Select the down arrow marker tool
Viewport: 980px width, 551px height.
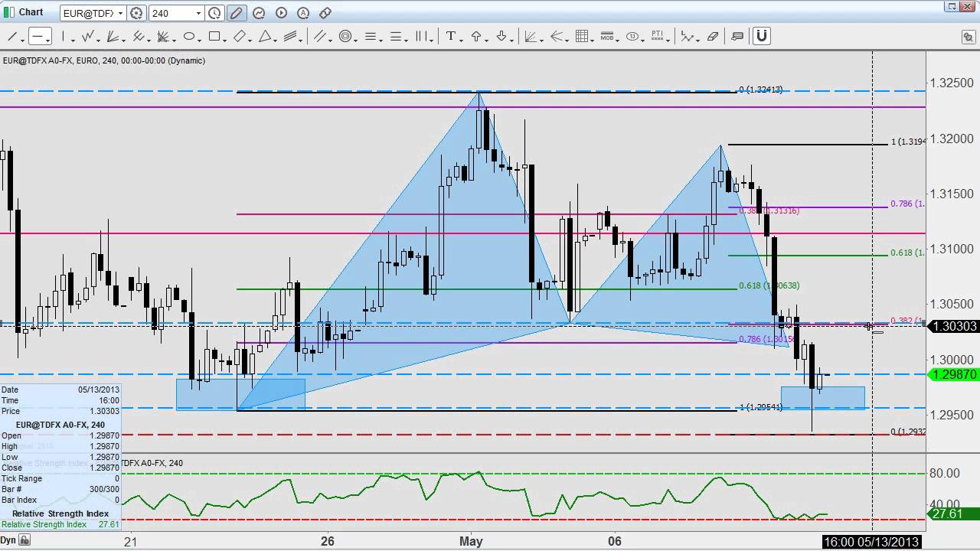pos(501,36)
